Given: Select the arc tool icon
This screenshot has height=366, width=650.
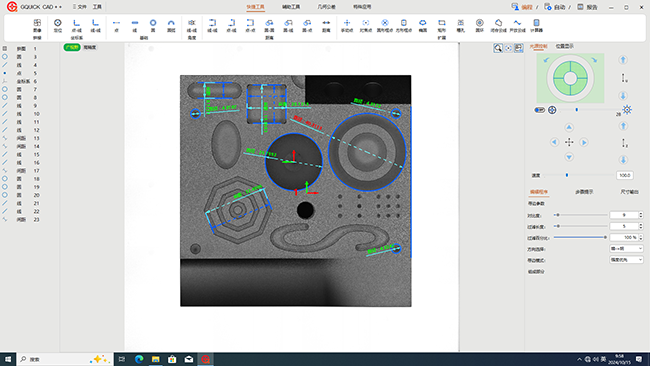Looking at the screenshot, I should click(171, 25).
